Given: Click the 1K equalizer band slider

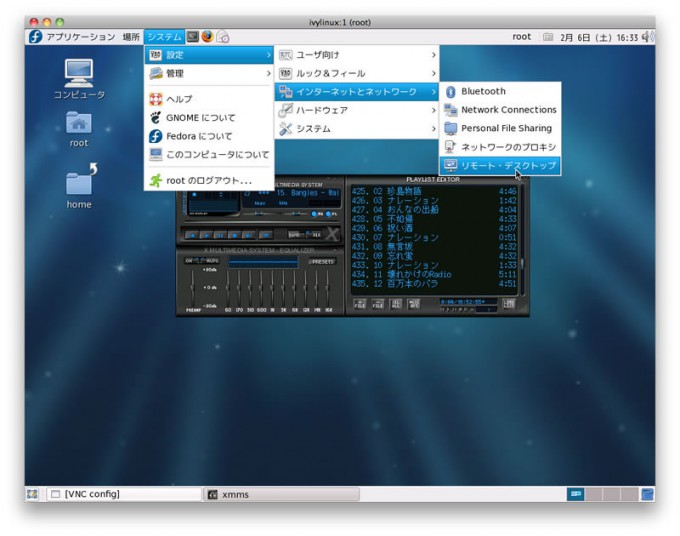Looking at the screenshot, I should coord(272,288).
